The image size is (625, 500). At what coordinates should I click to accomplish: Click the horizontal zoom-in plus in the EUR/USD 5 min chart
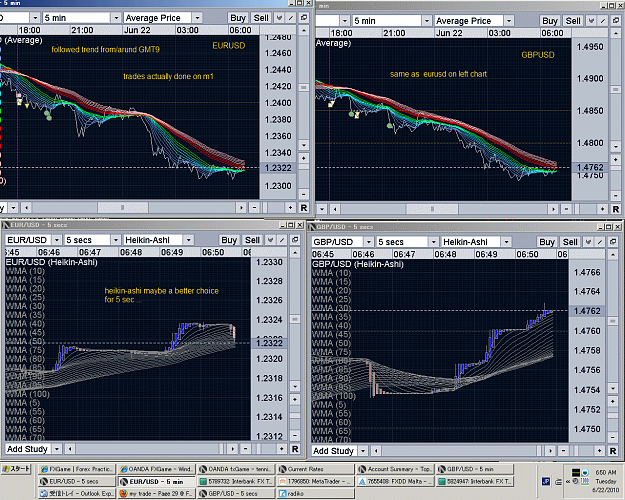(290, 208)
